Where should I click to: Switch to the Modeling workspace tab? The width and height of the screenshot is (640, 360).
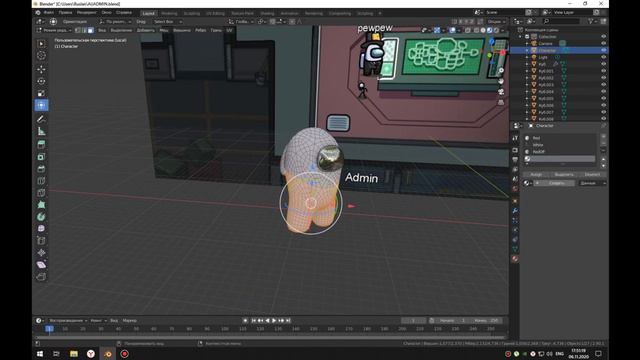169,13
